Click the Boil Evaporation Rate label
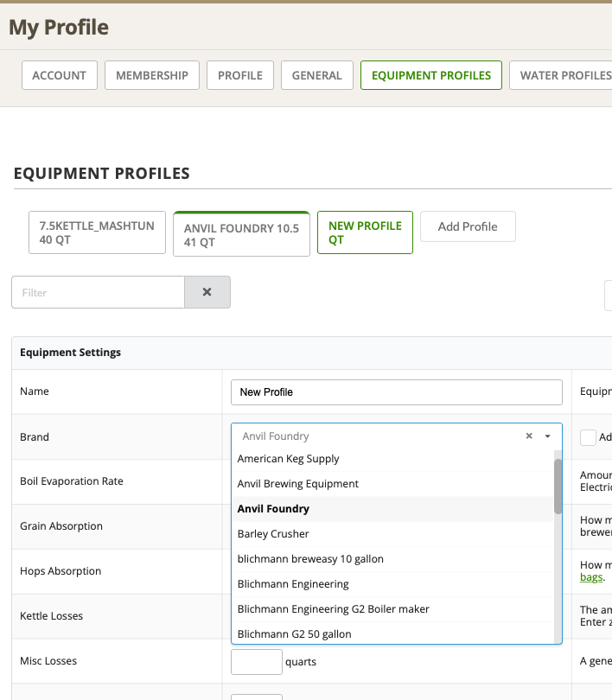 [72, 481]
